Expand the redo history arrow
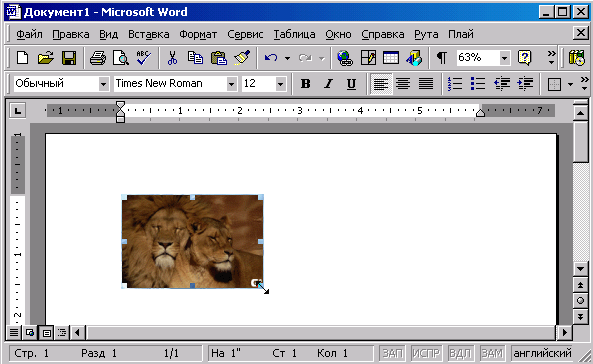This screenshot has height=364, width=593. pyautogui.click(x=321, y=58)
